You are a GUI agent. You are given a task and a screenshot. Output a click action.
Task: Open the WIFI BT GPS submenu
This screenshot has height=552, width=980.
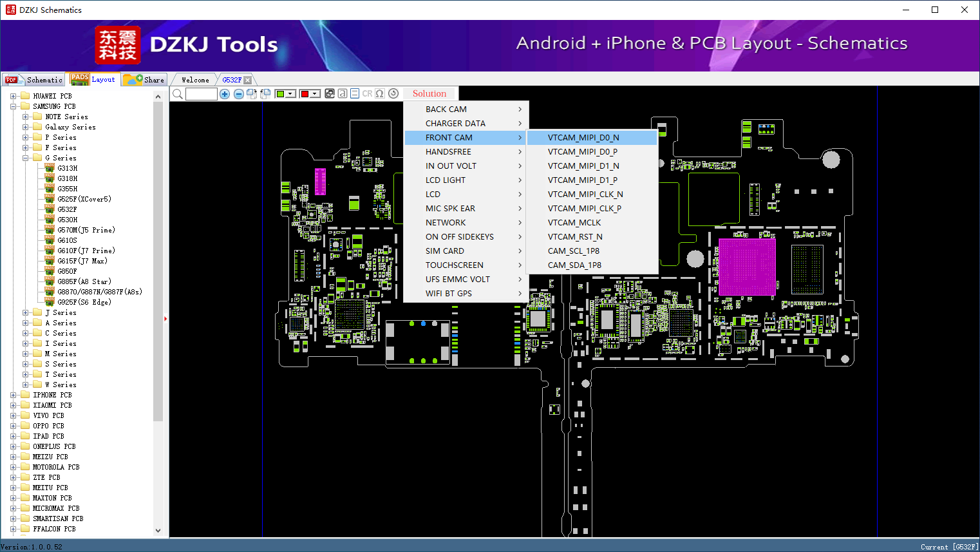(x=467, y=294)
